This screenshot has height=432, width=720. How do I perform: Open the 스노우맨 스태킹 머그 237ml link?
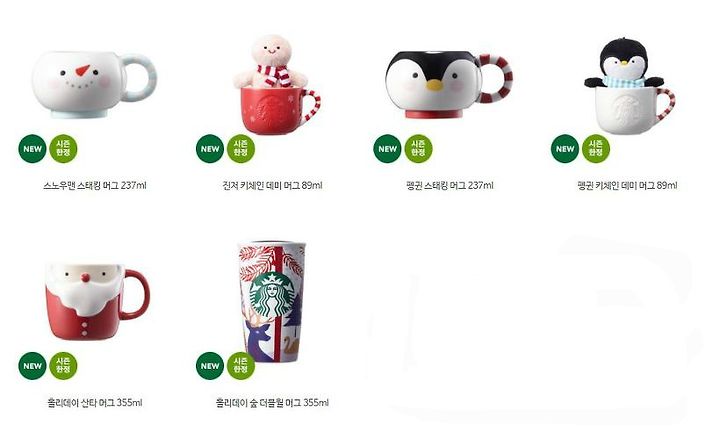coord(95,185)
